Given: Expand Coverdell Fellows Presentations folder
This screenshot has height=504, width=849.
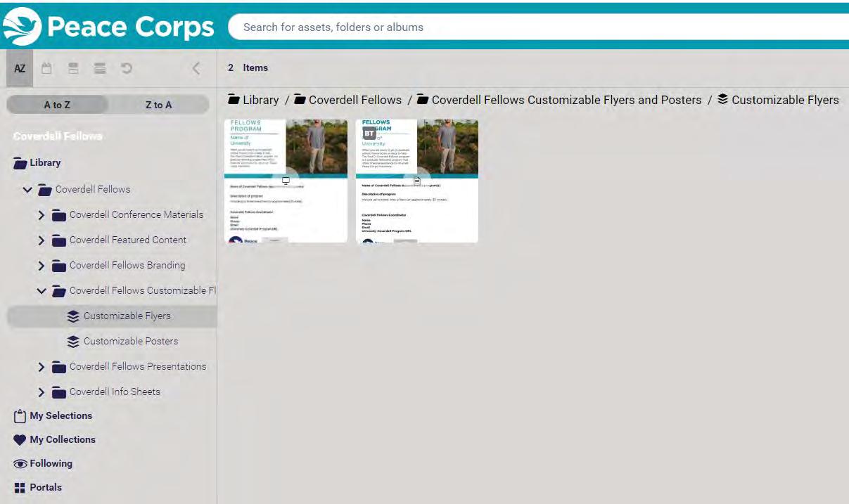Looking at the screenshot, I should [42, 367].
